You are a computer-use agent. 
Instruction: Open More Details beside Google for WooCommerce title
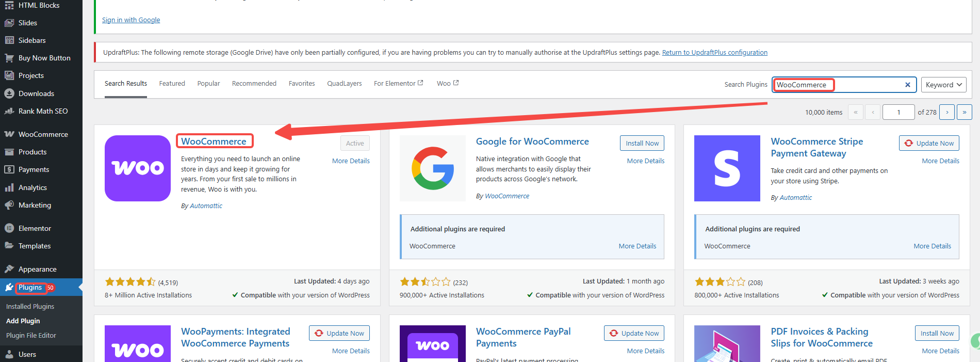pos(646,161)
